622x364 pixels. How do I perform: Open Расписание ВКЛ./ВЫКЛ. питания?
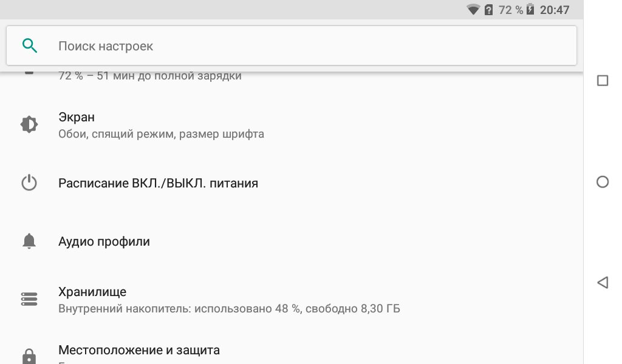pos(158,183)
